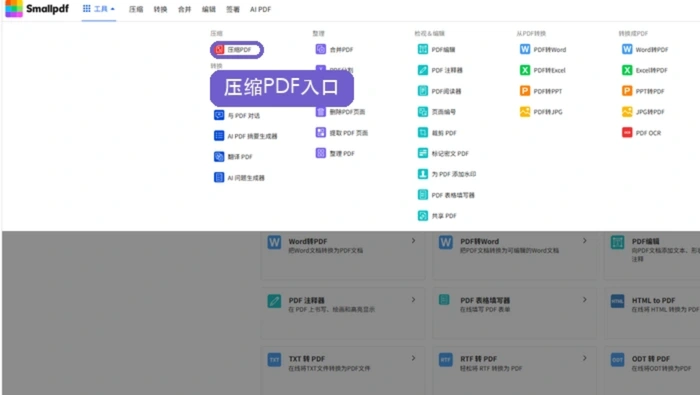Launch the PDF阅读器 reader tool
700x395 pixels.
pos(439,91)
